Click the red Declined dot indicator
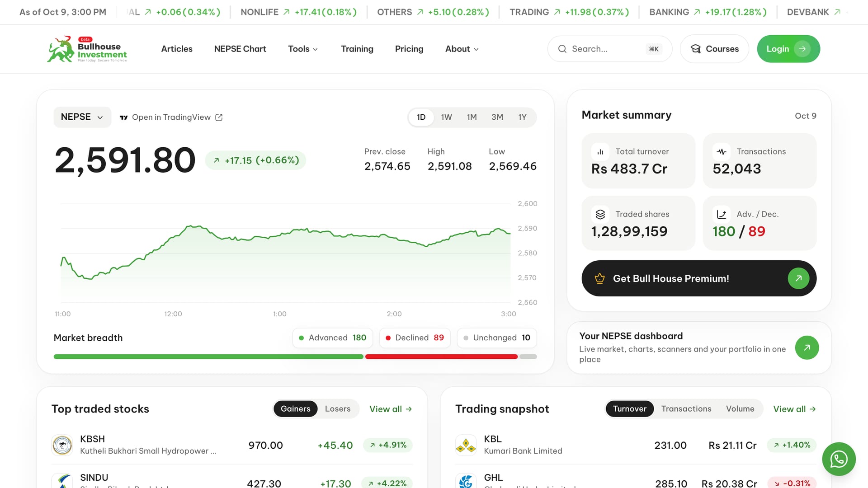 pos(388,338)
